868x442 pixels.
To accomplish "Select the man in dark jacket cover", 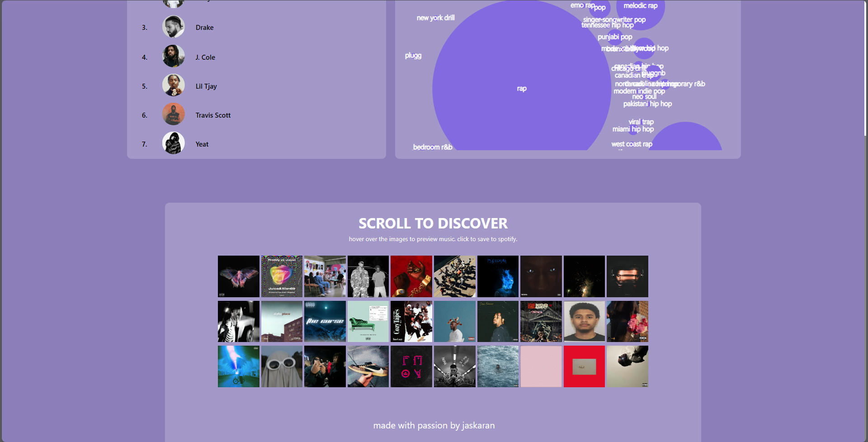I will 498,321.
